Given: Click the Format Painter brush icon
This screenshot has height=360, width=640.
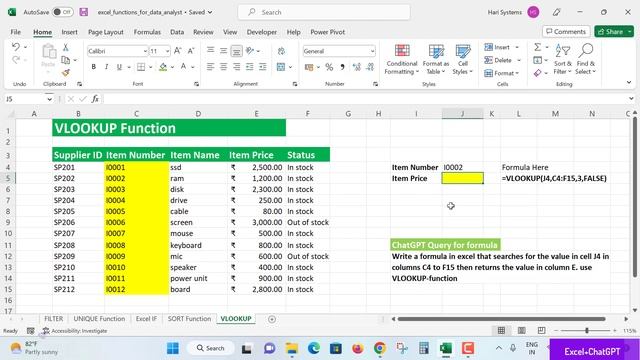Looking at the screenshot, I should 65,73.
